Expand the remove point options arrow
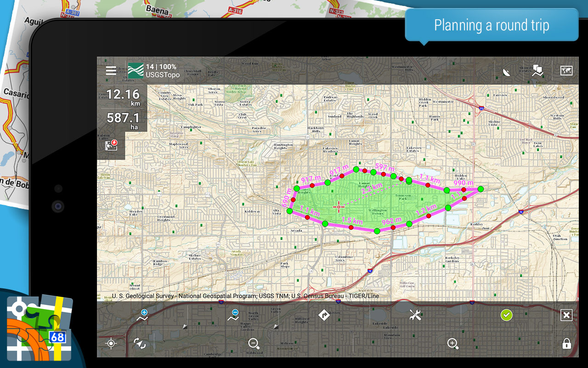The height and width of the screenshot is (368, 588). pos(276,326)
